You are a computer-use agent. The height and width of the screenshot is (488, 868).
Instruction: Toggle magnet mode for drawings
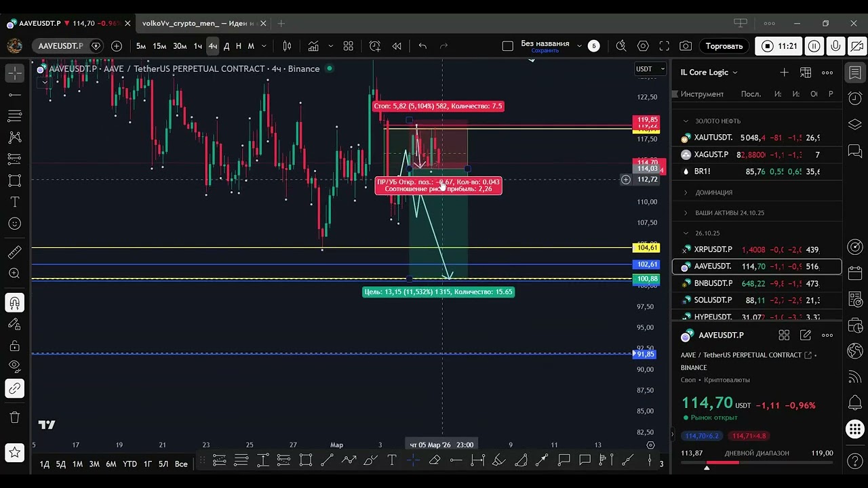tap(15, 303)
